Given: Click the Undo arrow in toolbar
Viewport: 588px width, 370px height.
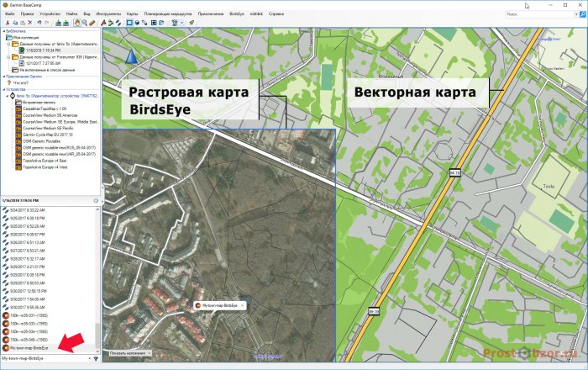Looking at the screenshot, I should click(39, 23).
